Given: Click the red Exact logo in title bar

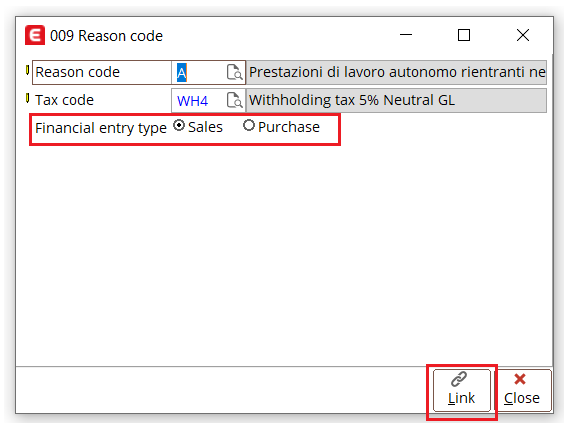Looking at the screenshot, I should tap(35, 35).
